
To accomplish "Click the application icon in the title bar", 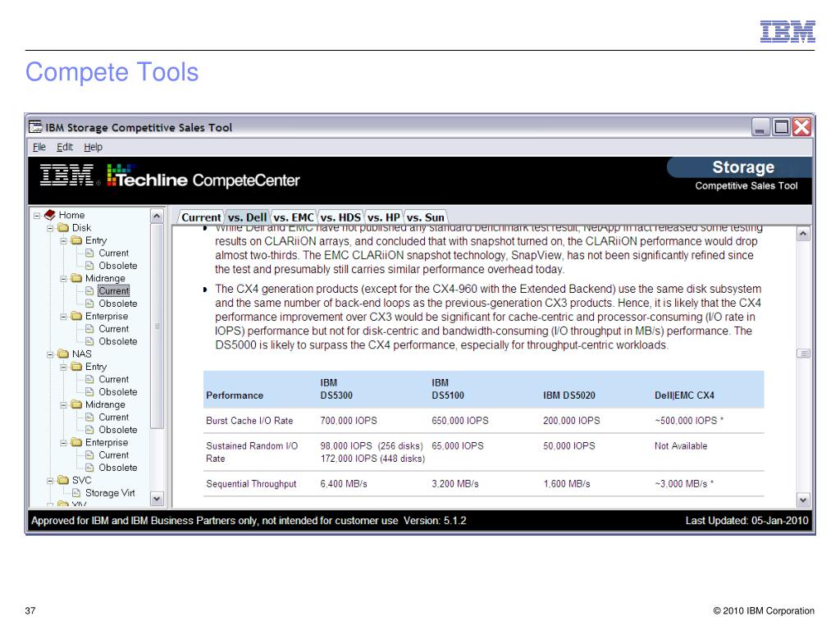I will 35,127.
